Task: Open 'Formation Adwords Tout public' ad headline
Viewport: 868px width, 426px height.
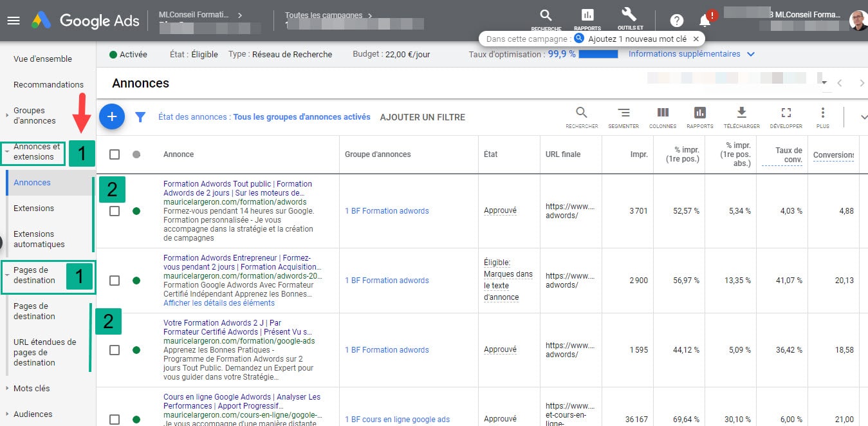Action: click(x=237, y=189)
